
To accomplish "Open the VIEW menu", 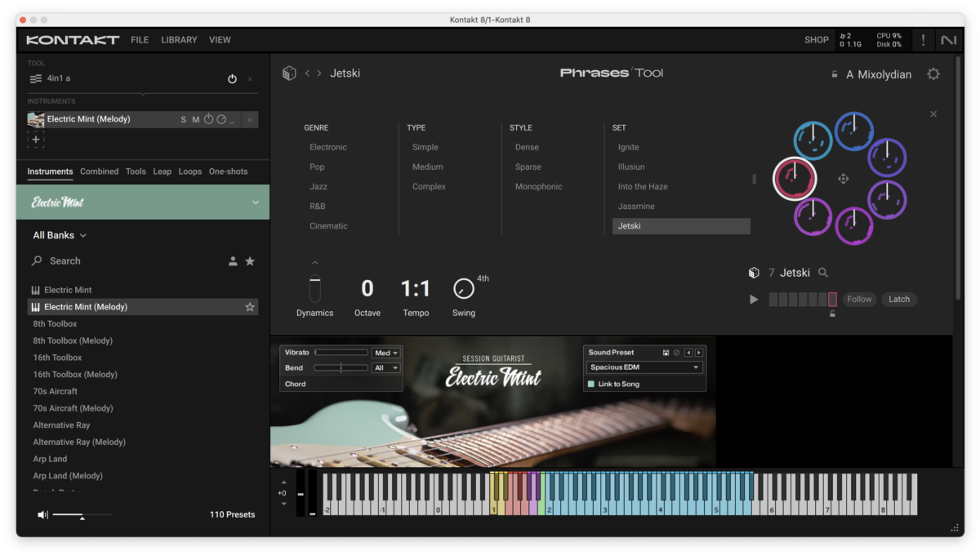I will coord(220,40).
